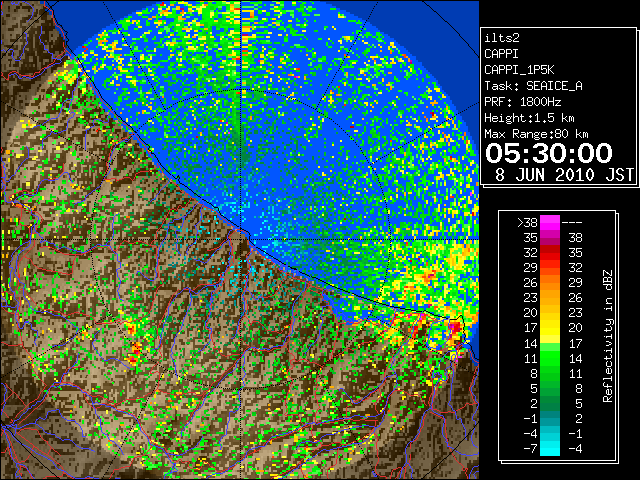This screenshot has height=480, width=640.
Task: Select the dark green 2–5 dBZ swatch
Action: [550, 403]
